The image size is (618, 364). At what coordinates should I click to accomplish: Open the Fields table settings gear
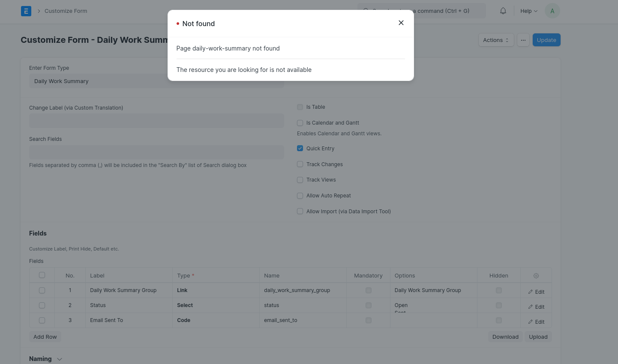click(x=536, y=276)
